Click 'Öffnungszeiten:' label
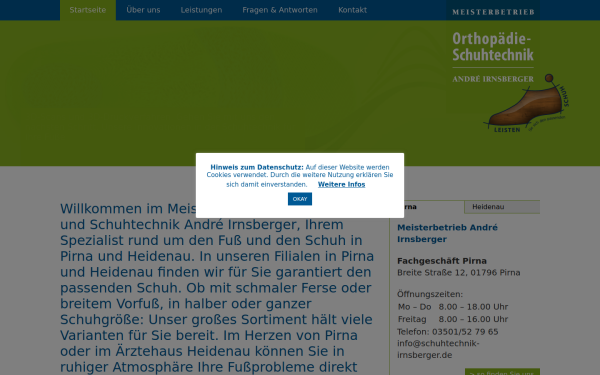 click(430, 294)
